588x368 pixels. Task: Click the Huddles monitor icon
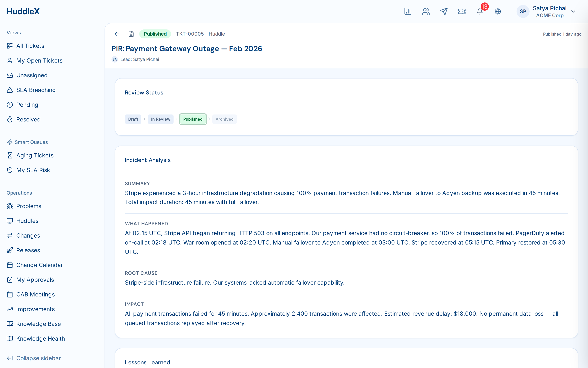(10, 221)
